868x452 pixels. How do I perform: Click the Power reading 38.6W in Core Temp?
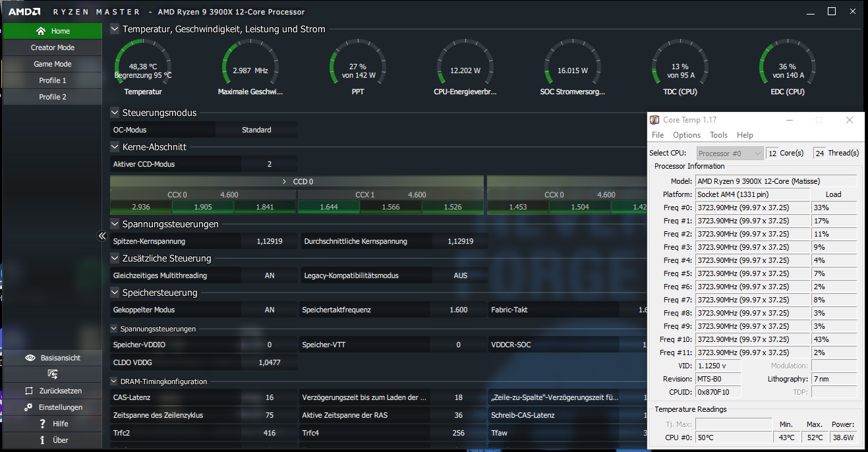click(x=843, y=438)
